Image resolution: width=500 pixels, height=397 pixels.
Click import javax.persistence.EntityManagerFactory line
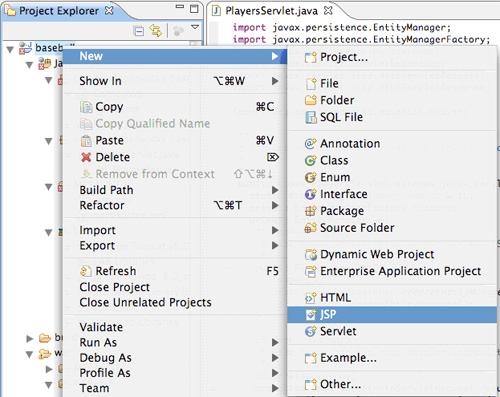coord(361,39)
